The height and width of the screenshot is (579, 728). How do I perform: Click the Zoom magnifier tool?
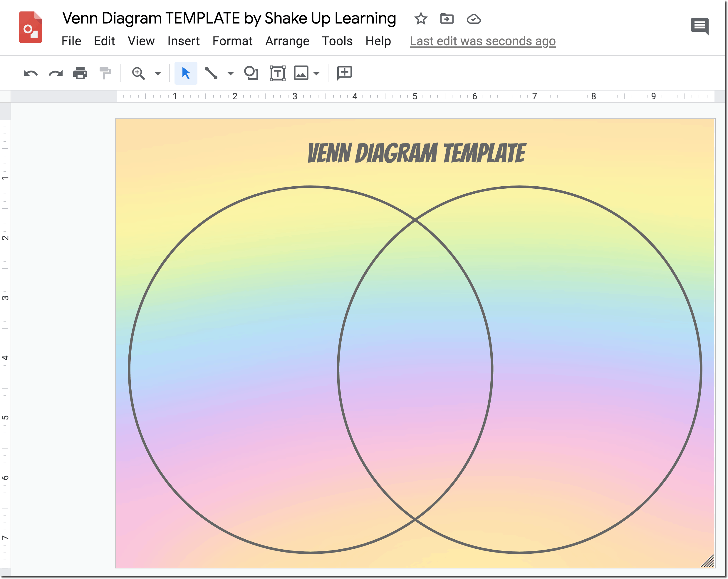[138, 73]
